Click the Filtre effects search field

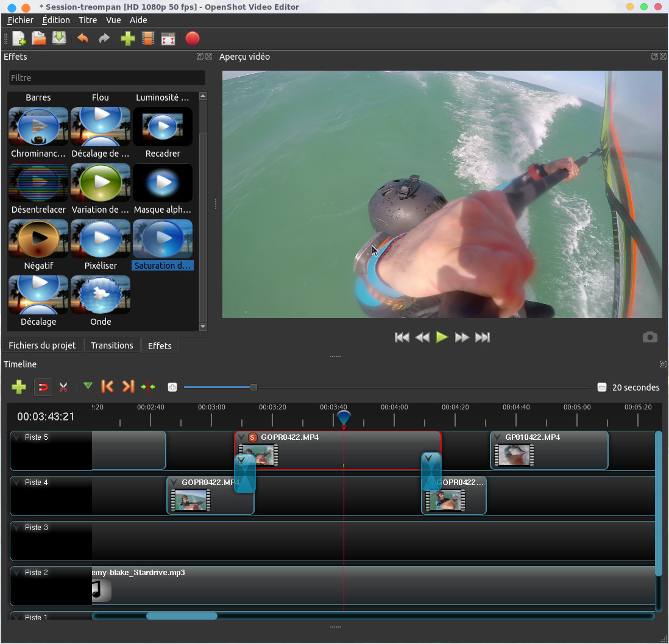(x=107, y=78)
